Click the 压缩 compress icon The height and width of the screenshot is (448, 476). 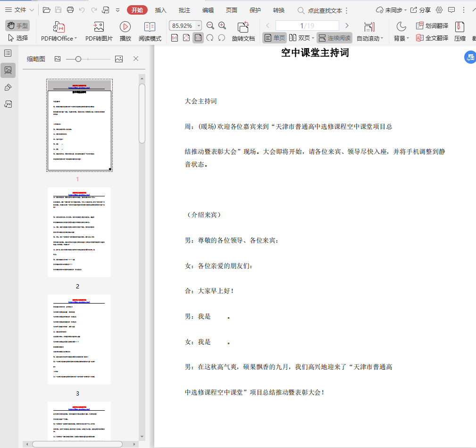click(x=459, y=27)
